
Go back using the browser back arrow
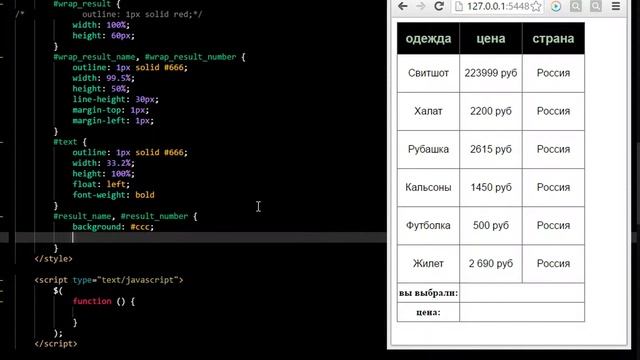403,6
